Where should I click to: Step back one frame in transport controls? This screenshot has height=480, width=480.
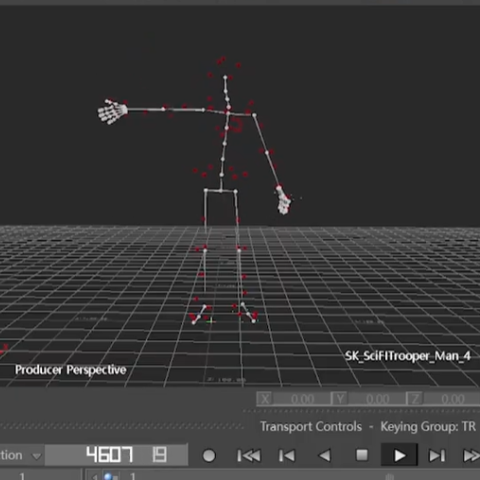click(287, 456)
